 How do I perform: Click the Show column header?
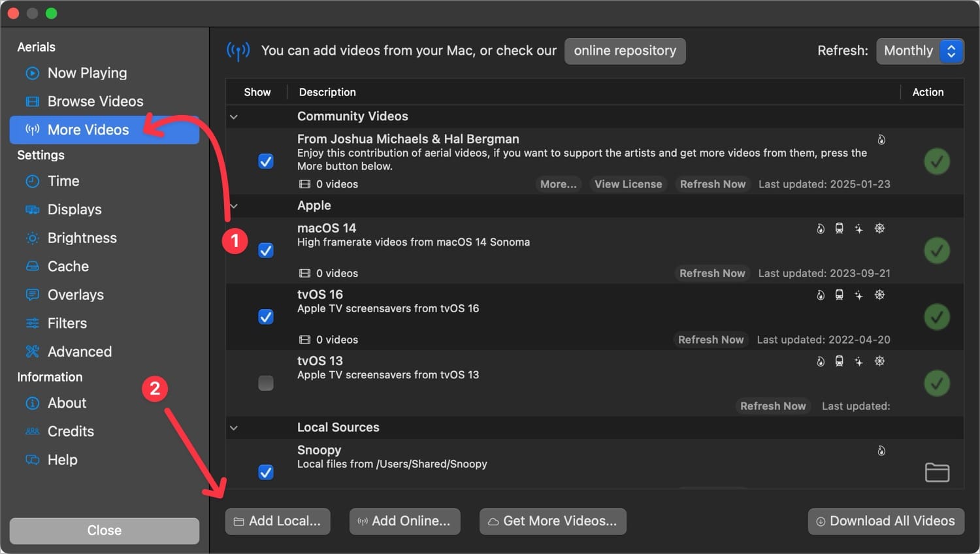click(257, 92)
